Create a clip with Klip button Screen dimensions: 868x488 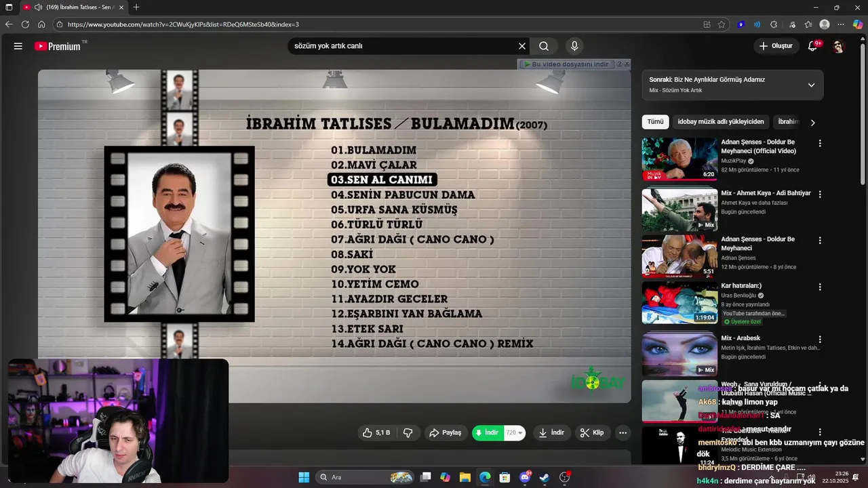(591, 432)
